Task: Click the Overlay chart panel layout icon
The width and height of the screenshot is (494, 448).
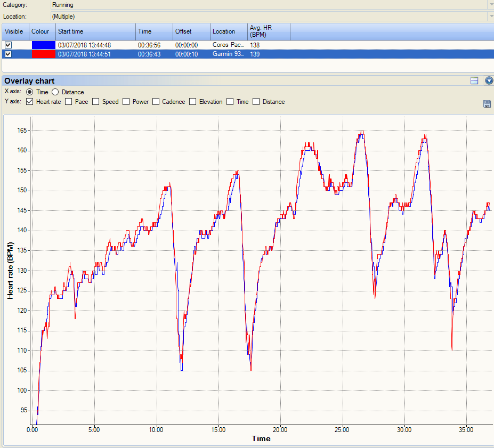Action: point(474,80)
